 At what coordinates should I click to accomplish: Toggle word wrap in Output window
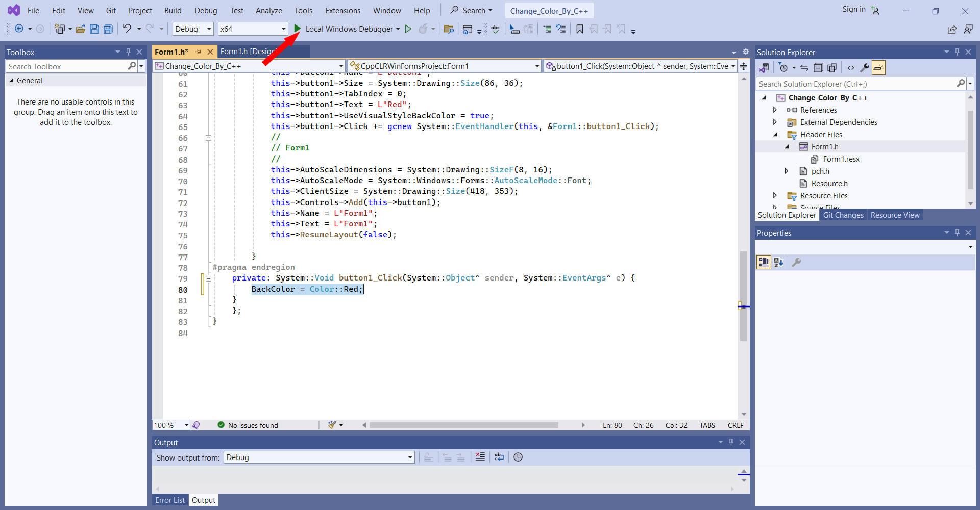click(x=499, y=457)
